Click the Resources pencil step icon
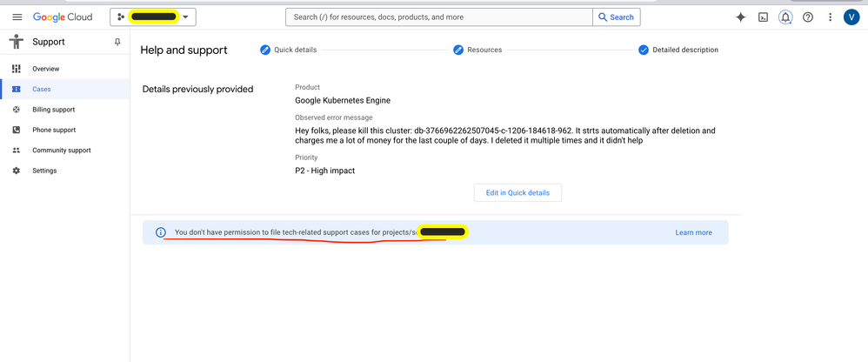This screenshot has width=868, height=362. (457, 50)
